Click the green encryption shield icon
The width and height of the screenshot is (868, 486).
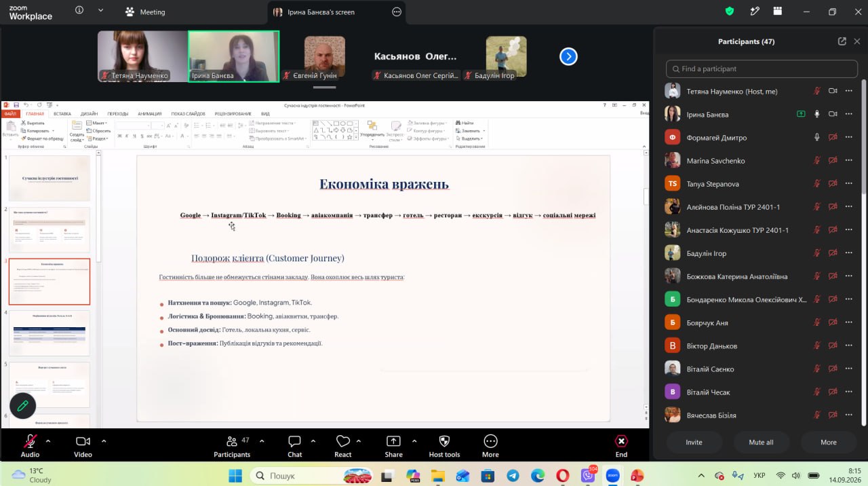point(730,12)
